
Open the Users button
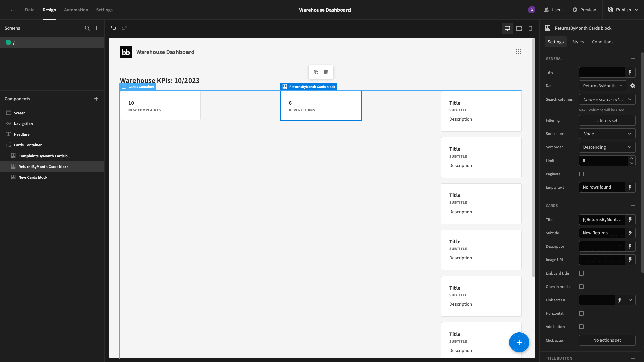point(553,10)
